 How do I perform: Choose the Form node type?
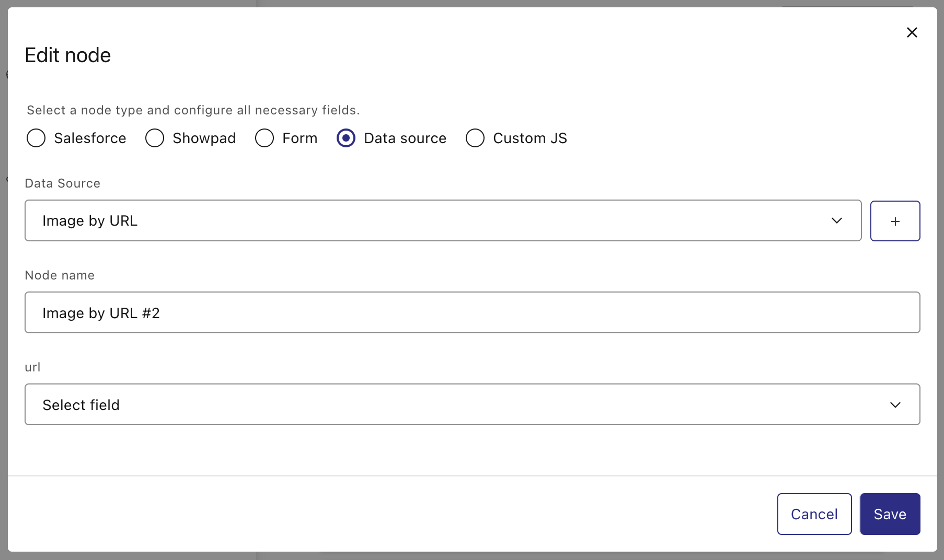[264, 138]
